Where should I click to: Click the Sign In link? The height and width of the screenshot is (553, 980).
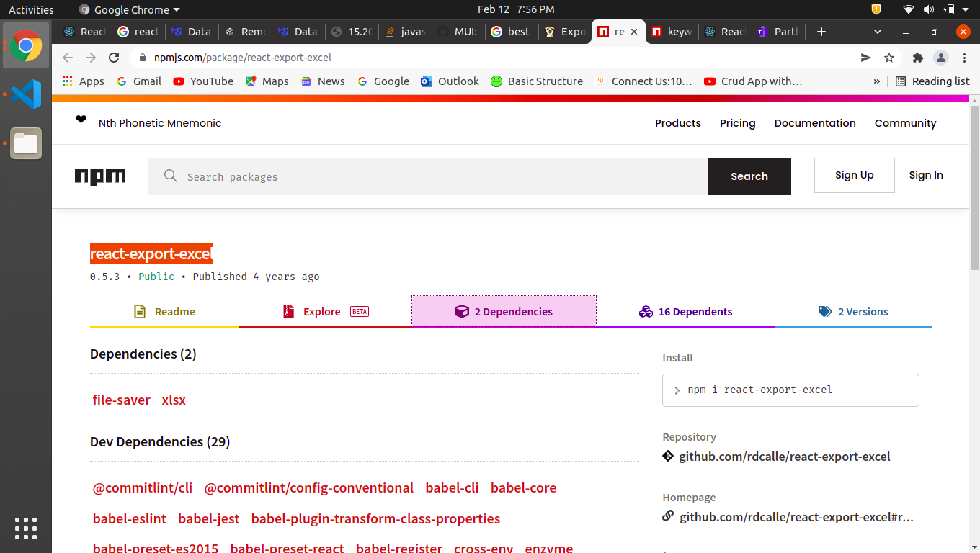(x=926, y=175)
